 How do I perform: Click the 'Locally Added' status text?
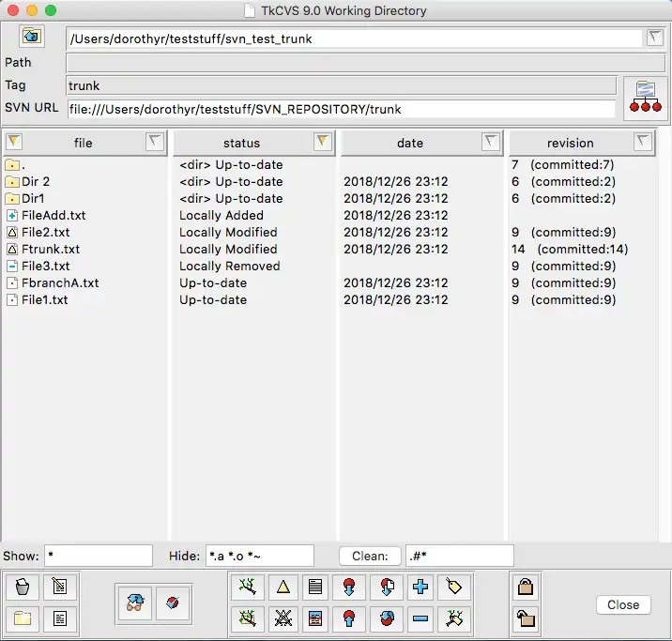[221, 215]
